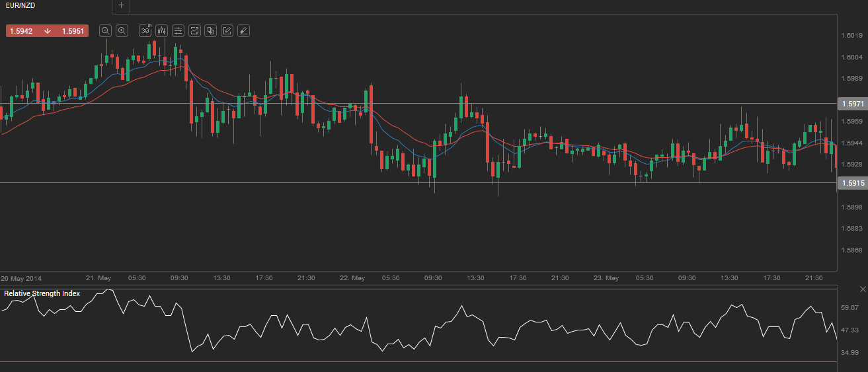Add a new chart tab with plus
Image resolution: width=868 pixels, height=372 pixels.
pyautogui.click(x=120, y=5)
